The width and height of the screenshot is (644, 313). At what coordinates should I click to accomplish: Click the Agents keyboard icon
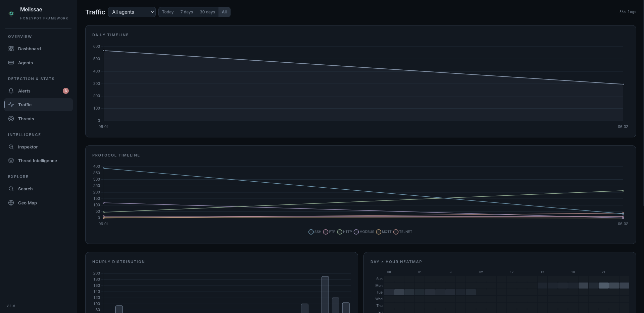coord(11,63)
